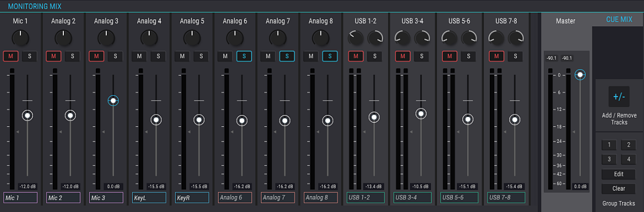This screenshot has height=212, width=644.
Task: Mute the Analog 8 channel
Action: (x=311, y=56)
